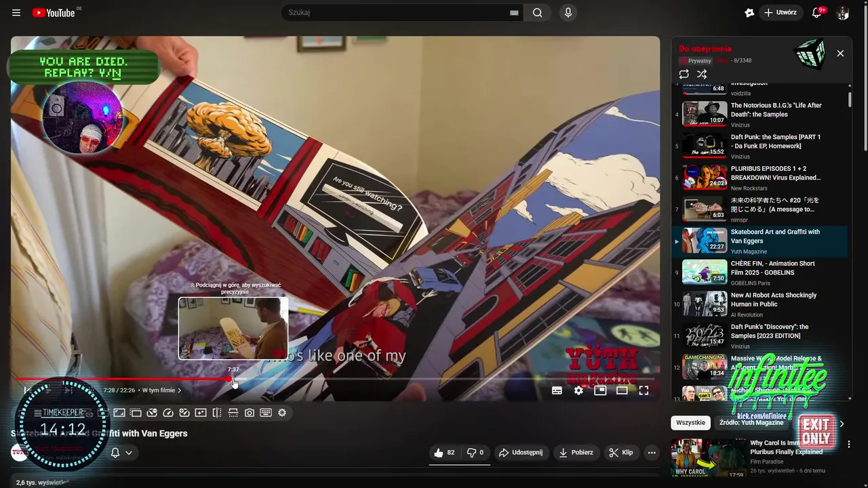Play PLURIBUS EPISODES 1 + 2 BREAKDOWN video
This screenshot has height=488, width=868.
click(x=759, y=178)
